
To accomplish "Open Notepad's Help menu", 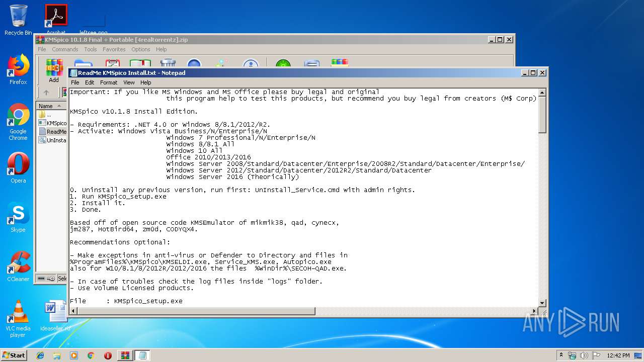I will 146,82.
